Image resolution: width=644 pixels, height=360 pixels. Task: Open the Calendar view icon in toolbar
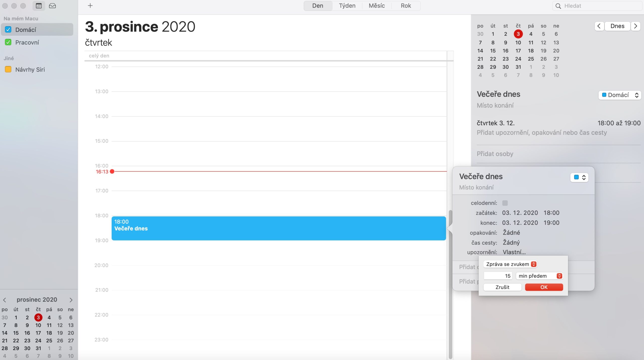[x=38, y=6]
